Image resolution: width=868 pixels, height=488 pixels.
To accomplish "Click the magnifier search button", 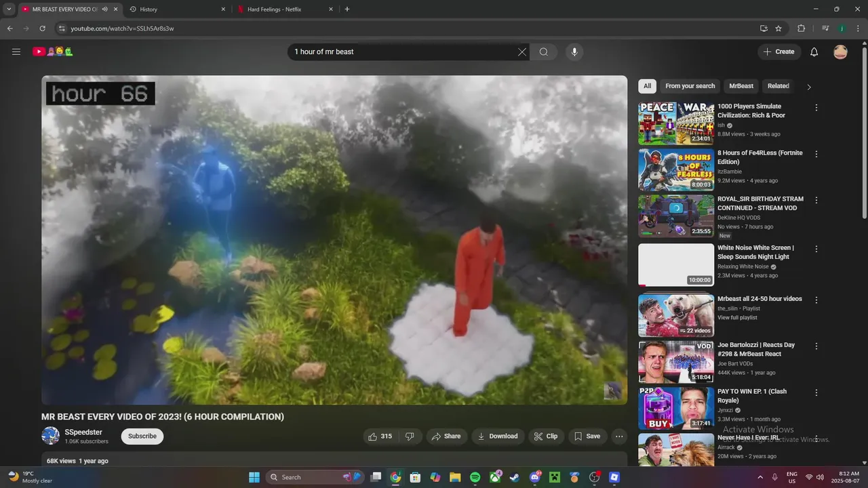I will pyautogui.click(x=544, y=52).
